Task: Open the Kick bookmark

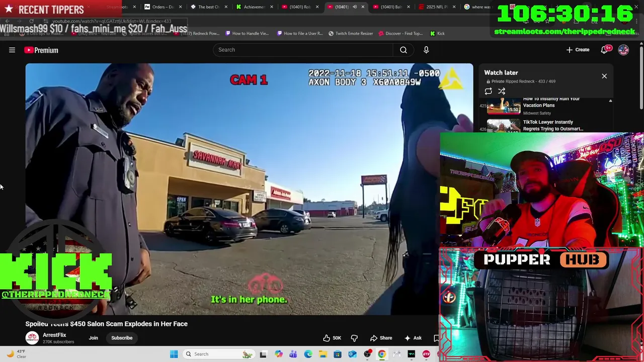Action: 437,33
